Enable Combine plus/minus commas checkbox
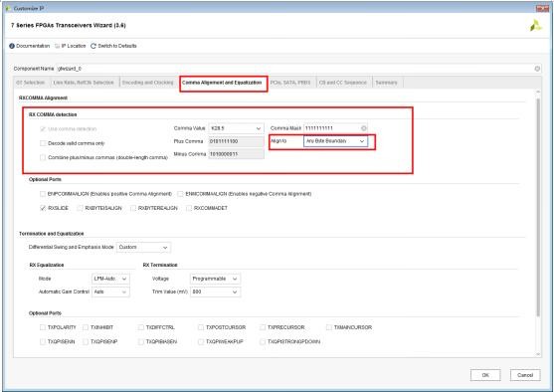Image resolution: width=554 pixels, height=392 pixels. 43,157
